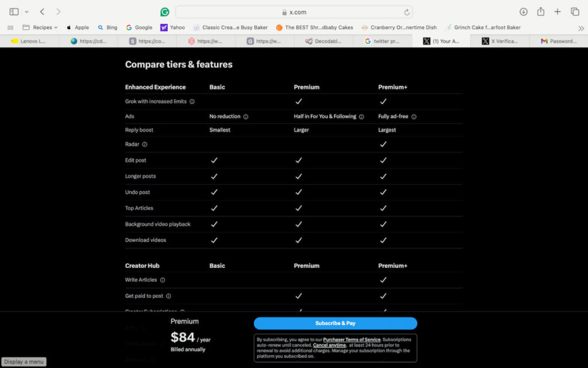Viewport: 588px width, 368px height.
Task: Switch to the X Verification tab
Action: point(499,41)
